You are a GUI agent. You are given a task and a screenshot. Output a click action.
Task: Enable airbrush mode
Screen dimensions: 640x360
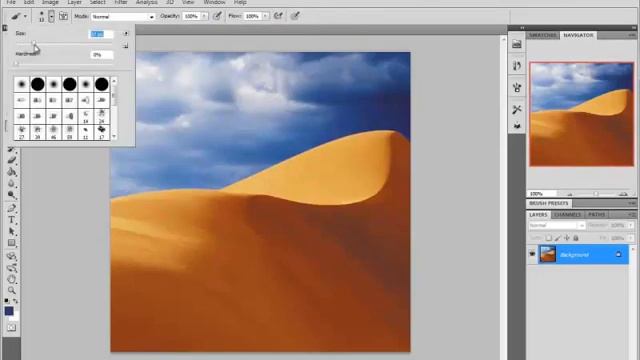pyautogui.click(x=278, y=16)
